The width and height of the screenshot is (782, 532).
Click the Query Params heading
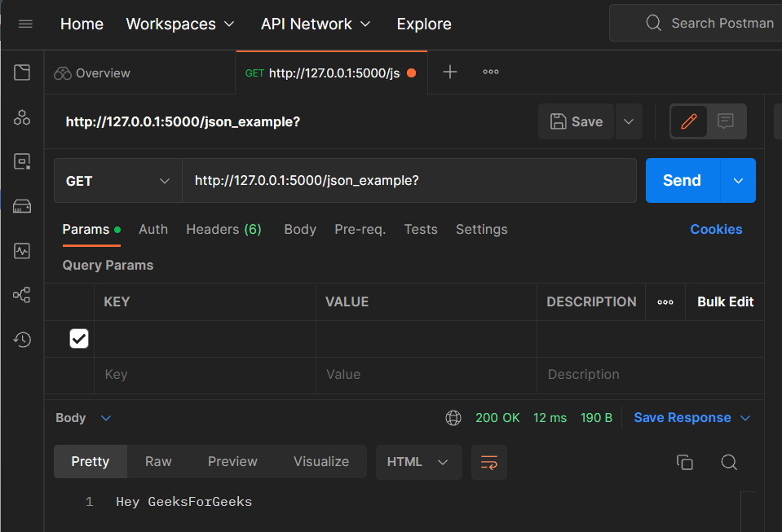pos(108,266)
